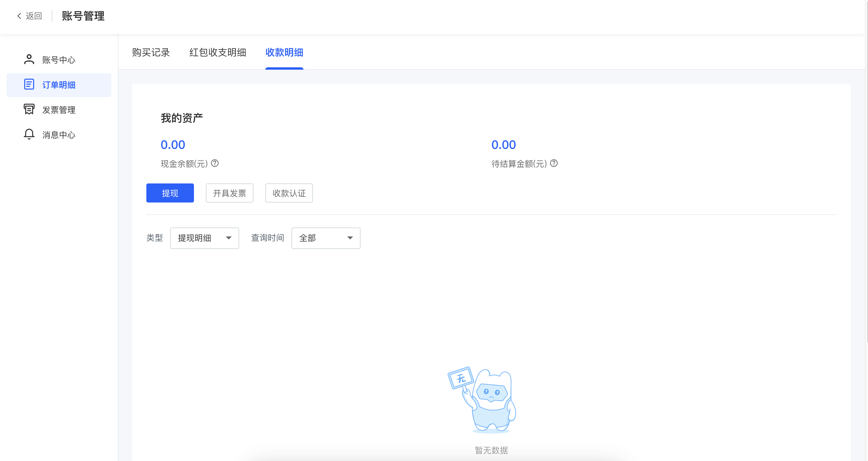
Task: Click help icon beside 现金余额(元)
Action: [x=215, y=163]
